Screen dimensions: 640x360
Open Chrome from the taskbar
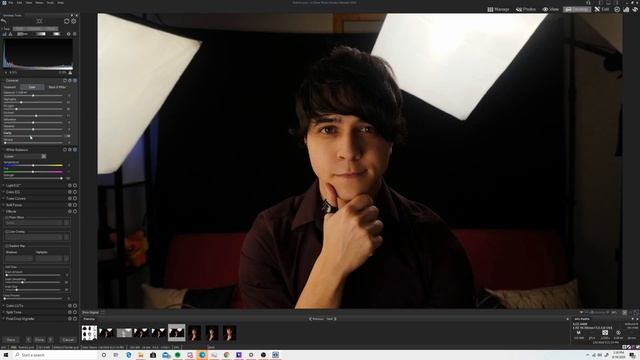[227, 355]
